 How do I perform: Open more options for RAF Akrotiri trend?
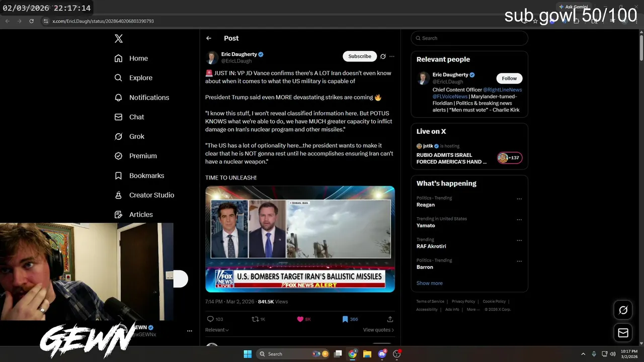click(519, 241)
